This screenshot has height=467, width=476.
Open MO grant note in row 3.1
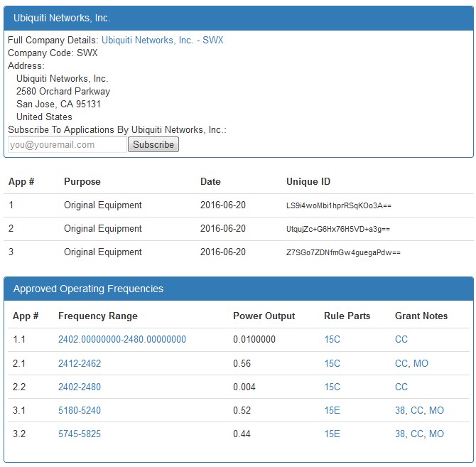(436, 410)
